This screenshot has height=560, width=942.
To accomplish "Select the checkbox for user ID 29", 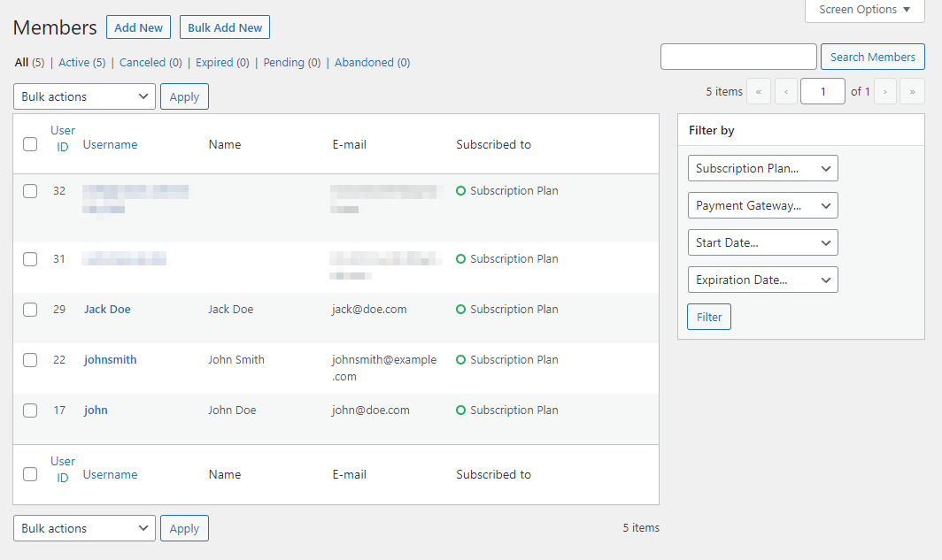I will click(x=30, y=310).
